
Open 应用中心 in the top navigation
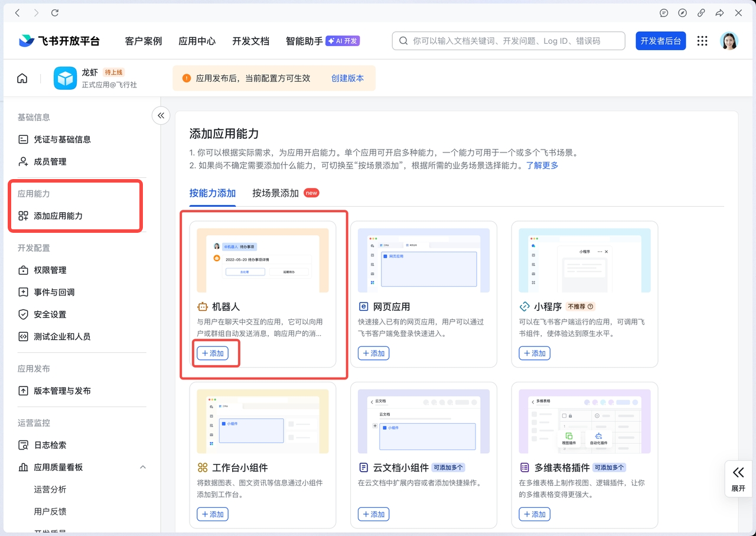coord(197,41)
